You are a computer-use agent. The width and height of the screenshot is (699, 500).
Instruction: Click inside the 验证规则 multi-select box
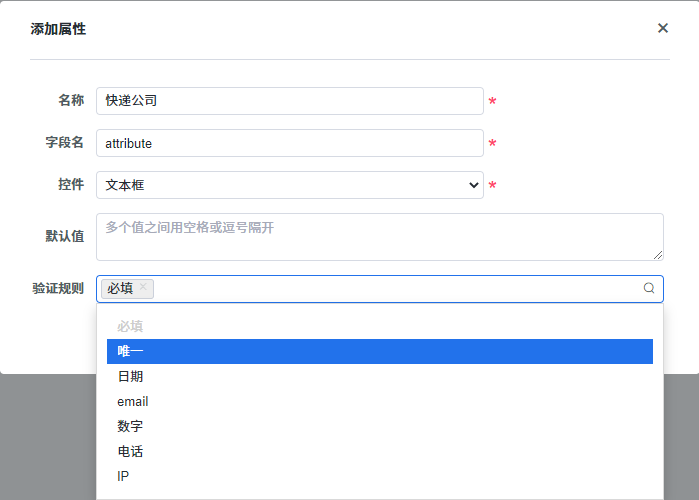tap(400, 288)
